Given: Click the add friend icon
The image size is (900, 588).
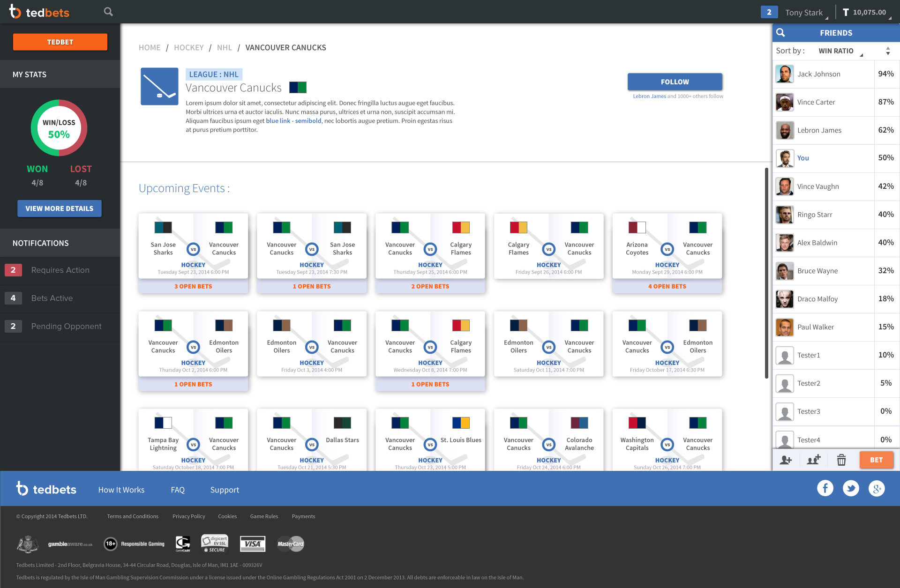Looking at the screenshot, I should pos(786,460).
